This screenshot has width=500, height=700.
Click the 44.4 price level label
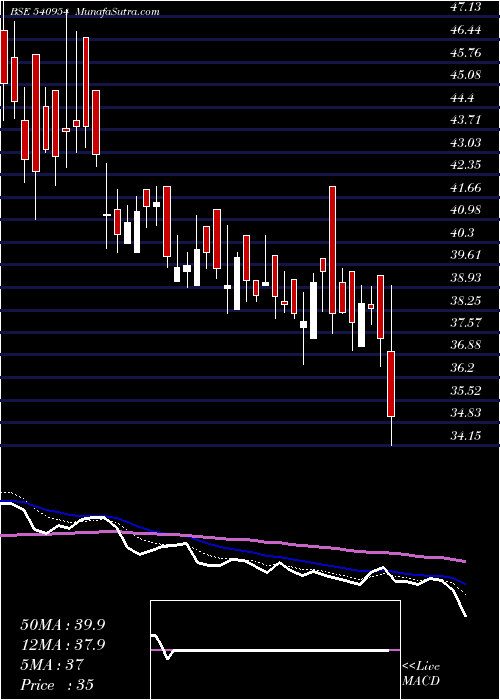tap(462, 98)
